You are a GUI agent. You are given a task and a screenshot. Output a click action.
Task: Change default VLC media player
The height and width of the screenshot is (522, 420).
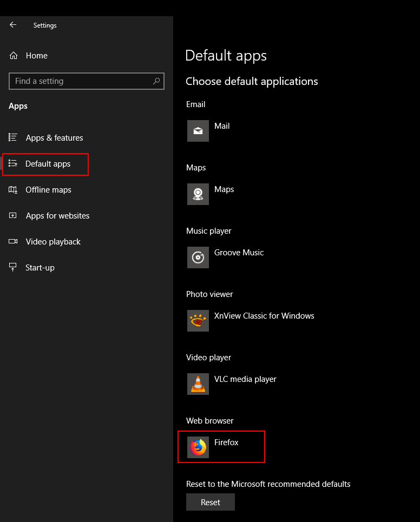pos(245,379)
